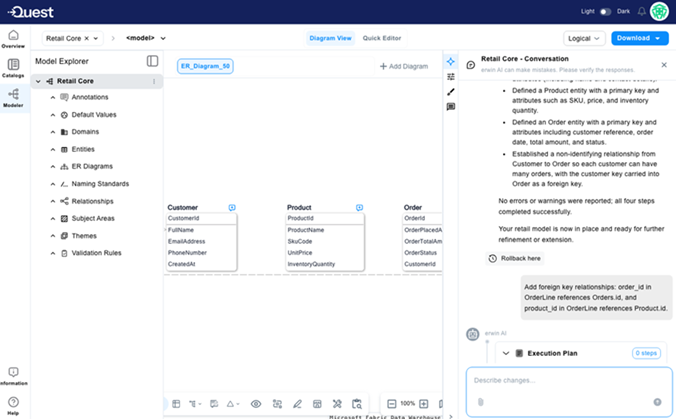
Task: Open the shapes triangle dropdown in bottom toolbar
Action: pos(233,404)
